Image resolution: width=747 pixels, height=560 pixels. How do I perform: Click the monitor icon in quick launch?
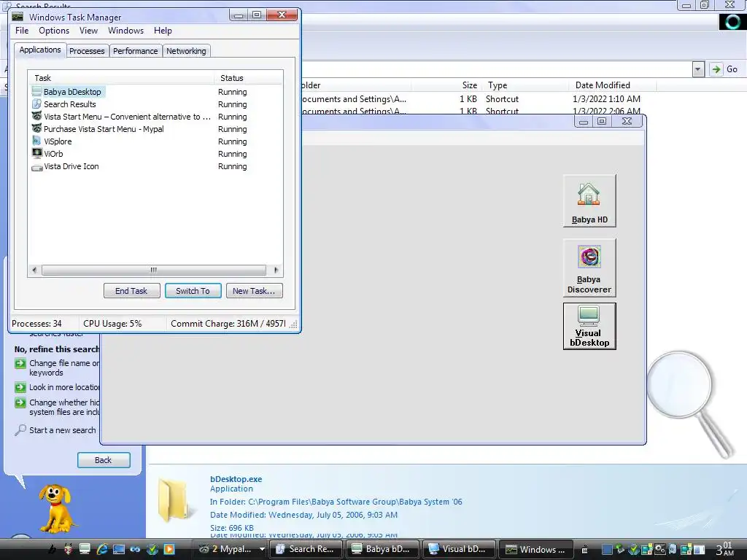tap(85, 549)
